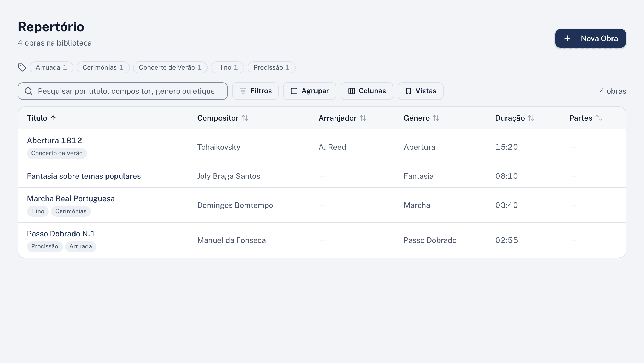Filter by the Hino tag chip
644x363 pixels.
point(228,67)
